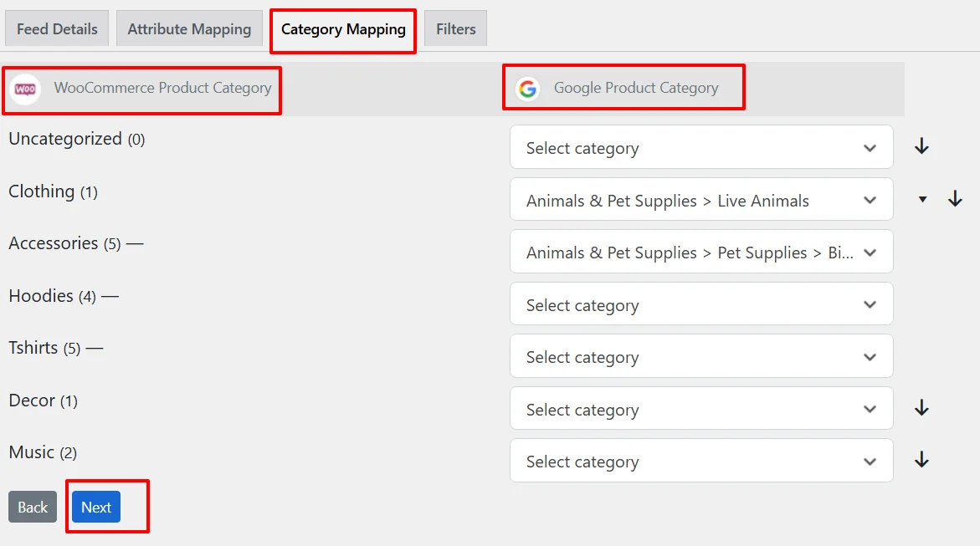This screenshot has height=546, width=980.
Task: Click the down arrow next to Decor's dropdown
Action: (921, 408)
